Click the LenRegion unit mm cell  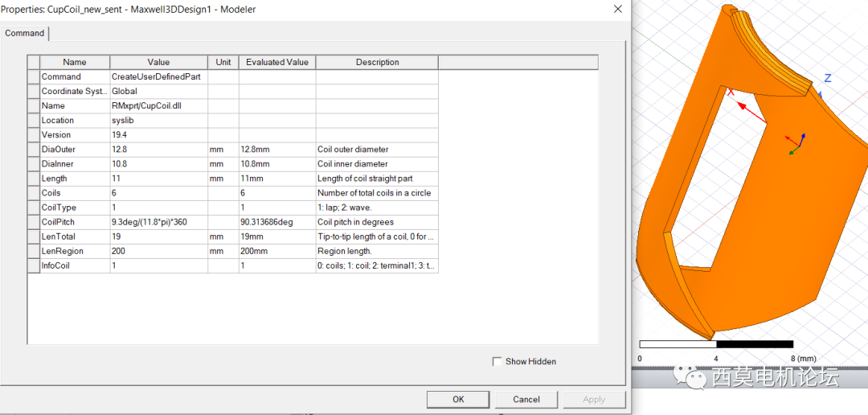click(223, 251)
